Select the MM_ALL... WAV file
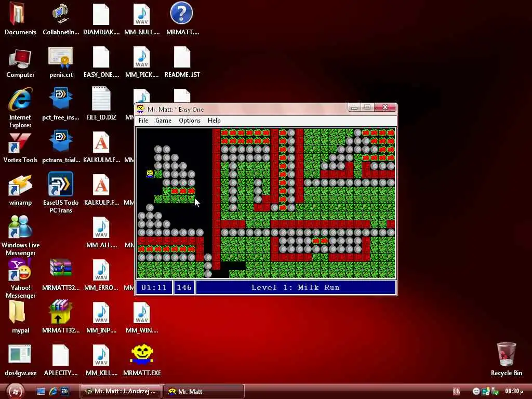This screenshot has height=399, width=532. [x=101, y=233]
